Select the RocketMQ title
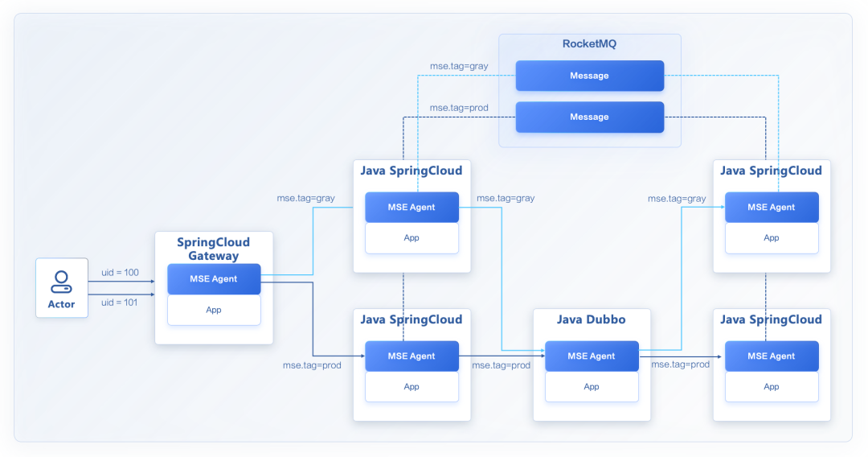 tap(590, 43)
